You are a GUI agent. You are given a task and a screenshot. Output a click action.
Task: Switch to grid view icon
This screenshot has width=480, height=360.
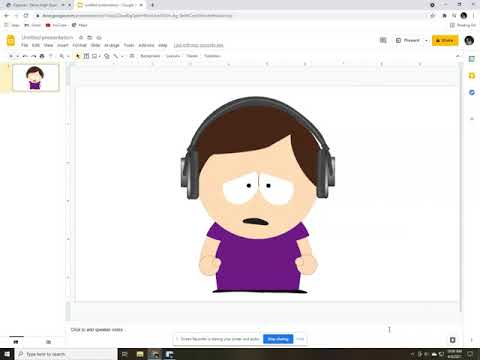pyautogui.click(x=48, y=342)
